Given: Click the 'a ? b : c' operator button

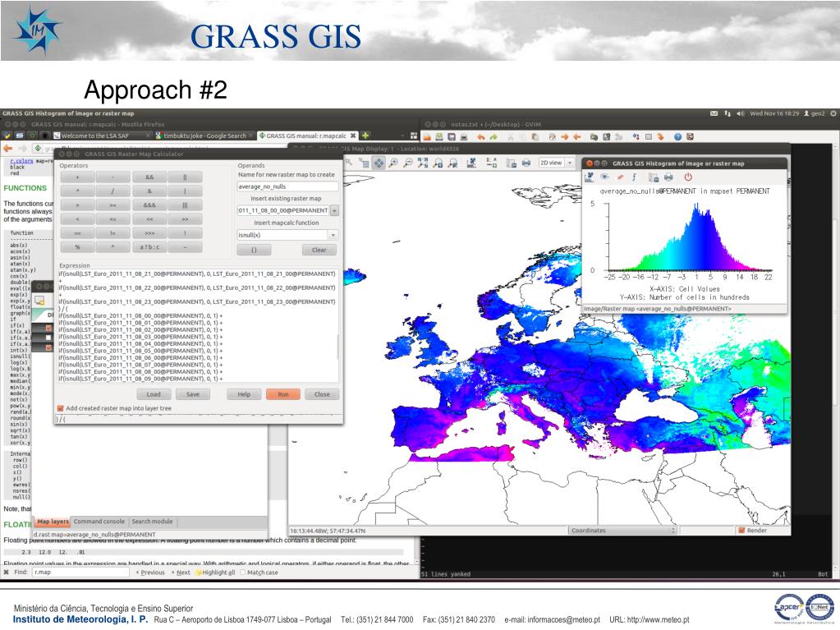Looking at the screenshot, I should click(x=149, y=247).
